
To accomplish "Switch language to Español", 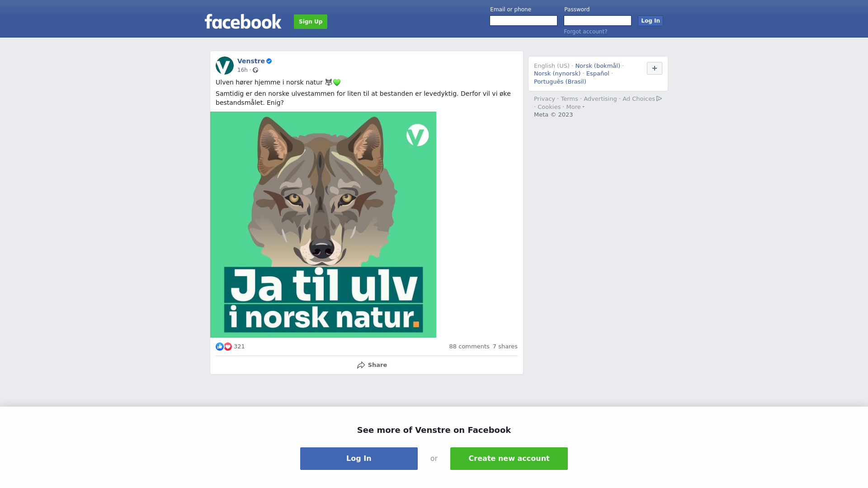I will pyautogui.click(x=598, y=74).
